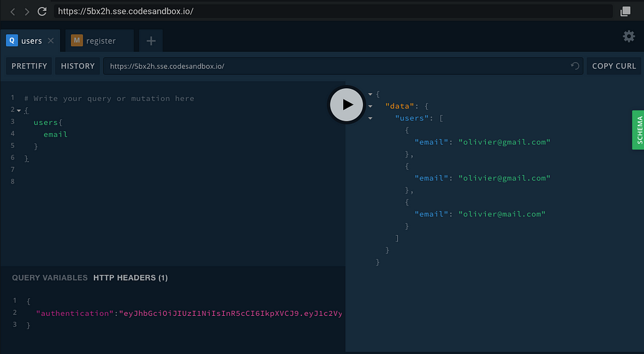This screenshot has width=644, height=354.
Task: Click the PRETTIFY button
Action: click(29, 66)
